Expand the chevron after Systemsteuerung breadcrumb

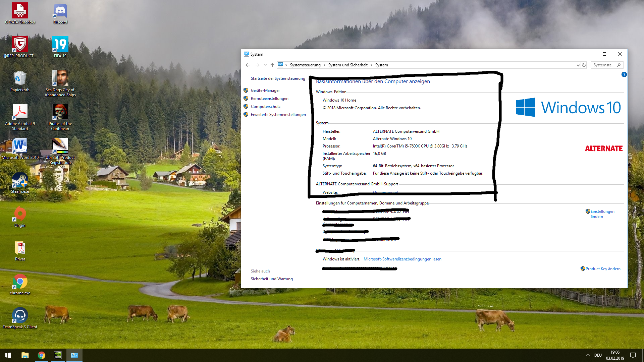tap(324, 65)
